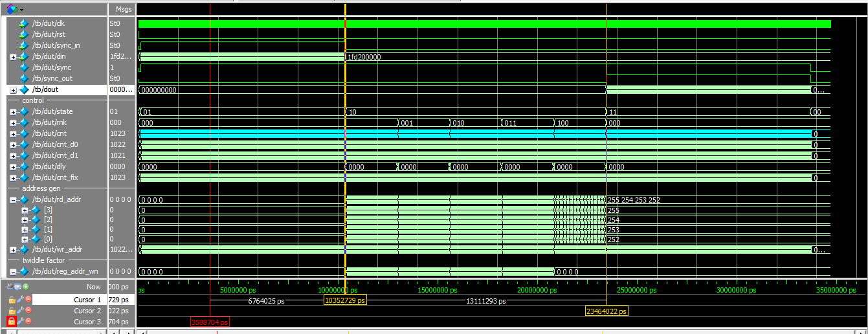Select the /tb/sync_out signal name
868x334 pixels.
(52, 78)
